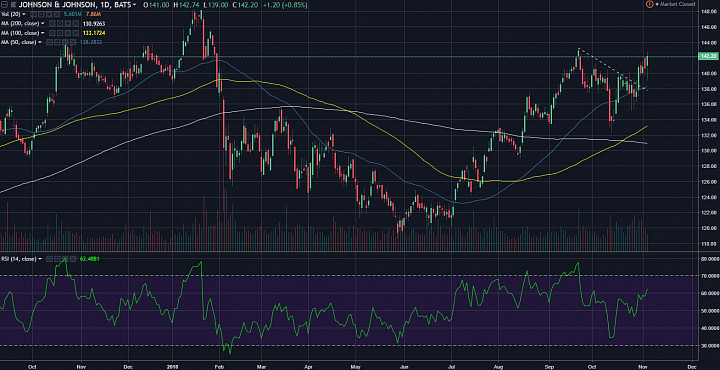Select the MA (200, close) legend label
This screenshot has height=370, width=720.
(x=20, y=23)
